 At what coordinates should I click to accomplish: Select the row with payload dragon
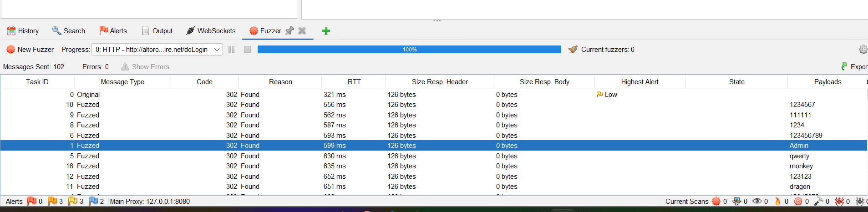pos(434,187)
